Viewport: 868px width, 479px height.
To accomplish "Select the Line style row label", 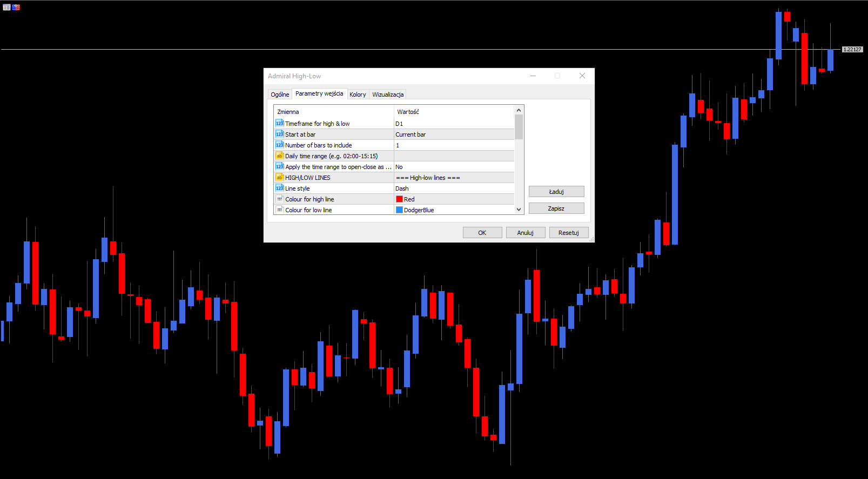I will [x=297, y=188].
